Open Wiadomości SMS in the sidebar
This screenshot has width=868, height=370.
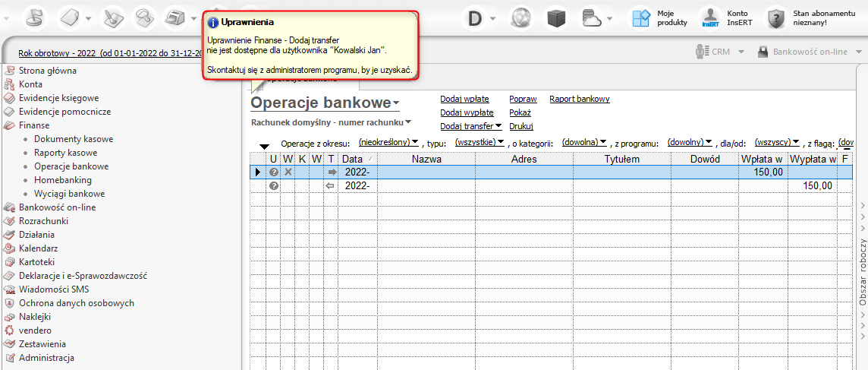[54, 289]
